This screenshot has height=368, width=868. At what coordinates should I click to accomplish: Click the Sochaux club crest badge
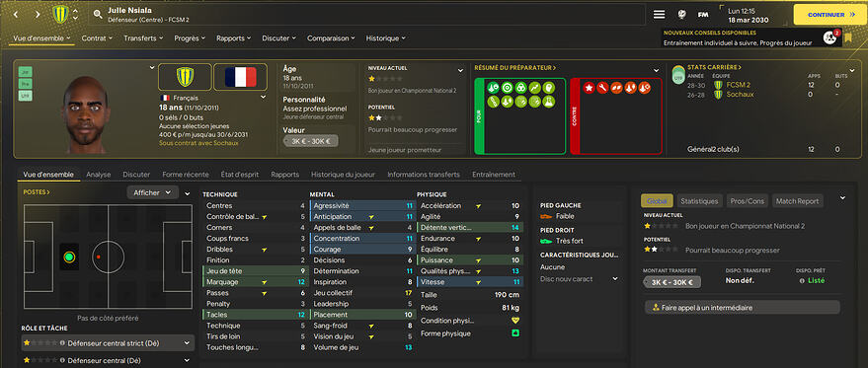(x=185, y=77)
